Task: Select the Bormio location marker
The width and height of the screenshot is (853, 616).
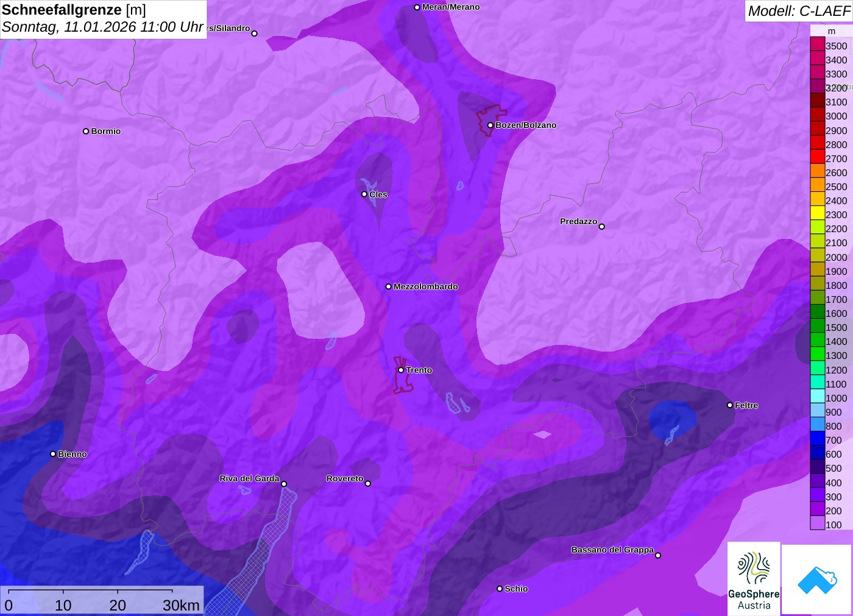Action: pos(86,131)
